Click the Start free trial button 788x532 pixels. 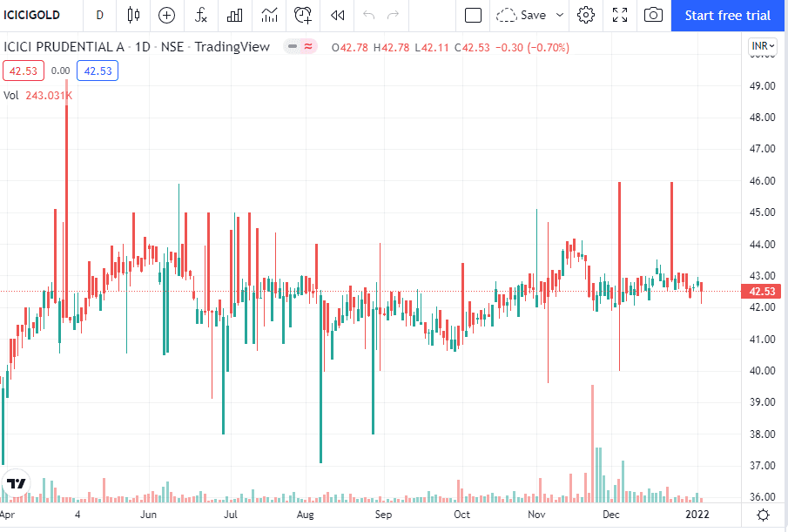(x=728, y=16)
